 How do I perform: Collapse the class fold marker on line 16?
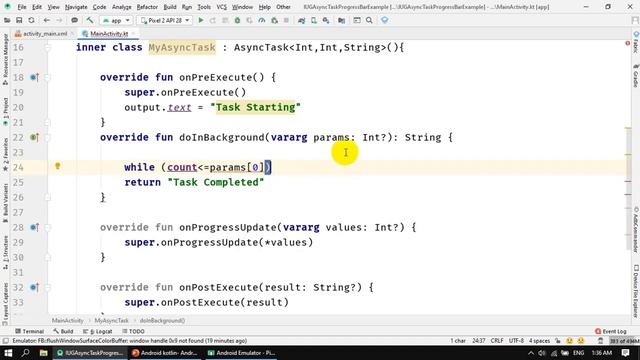tap(47, 47)
